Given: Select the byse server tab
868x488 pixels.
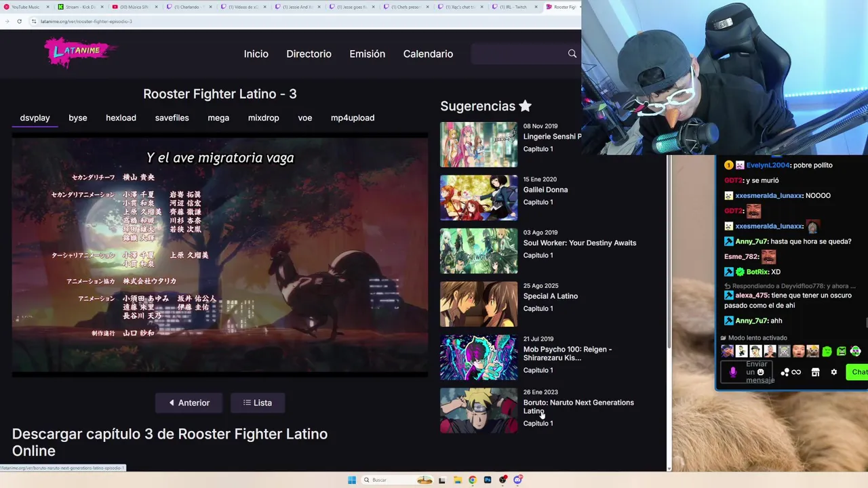Looking at the screenshot, I should pyautogui.click(x=78, y=118).
